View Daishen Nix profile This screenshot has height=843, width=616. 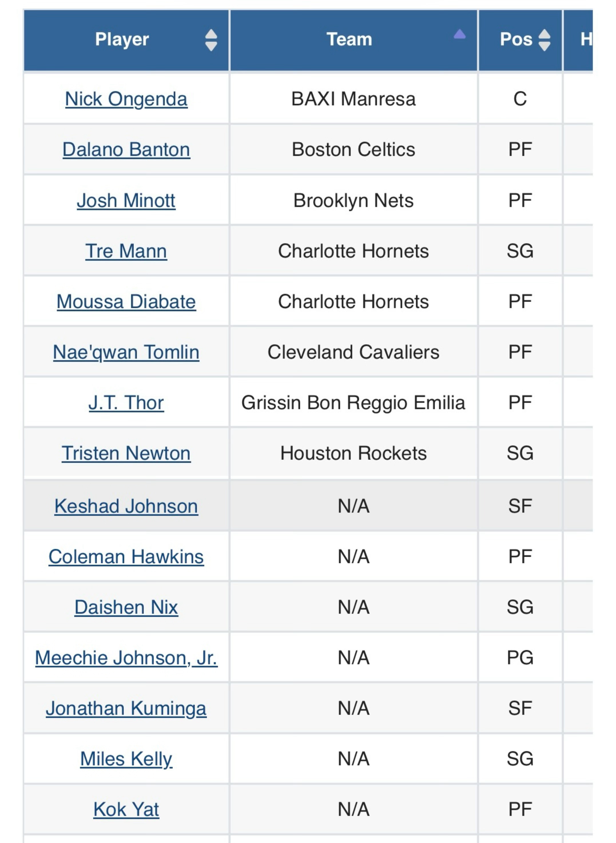(126, 607)
